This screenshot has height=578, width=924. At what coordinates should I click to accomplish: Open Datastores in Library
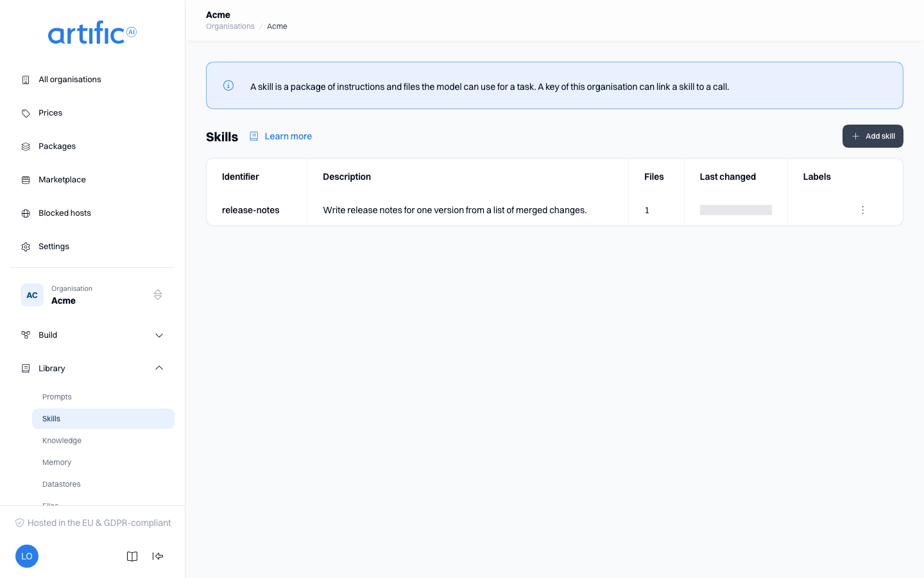click(103, 484)
